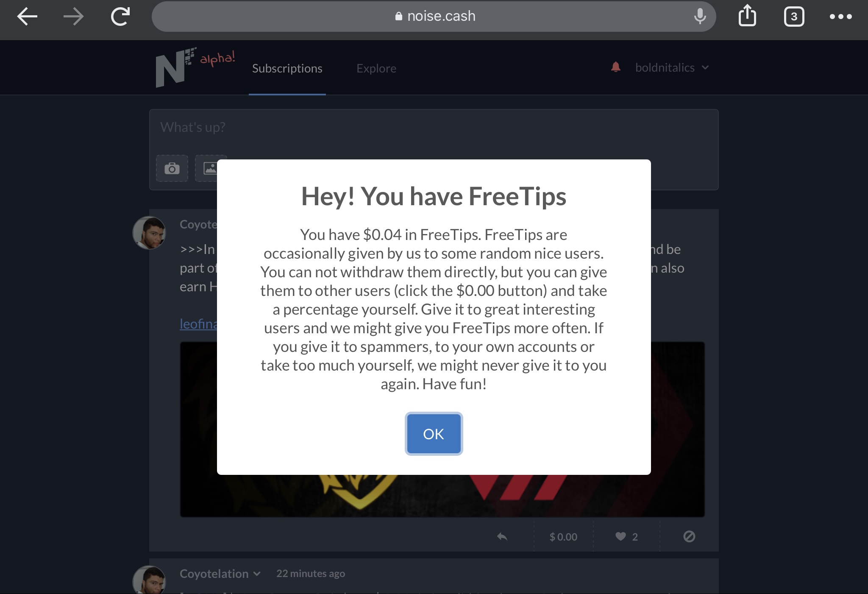Viewport: 868px width, 594px height.
Task: Click the camera upload icon
Action: coord(172,168)
